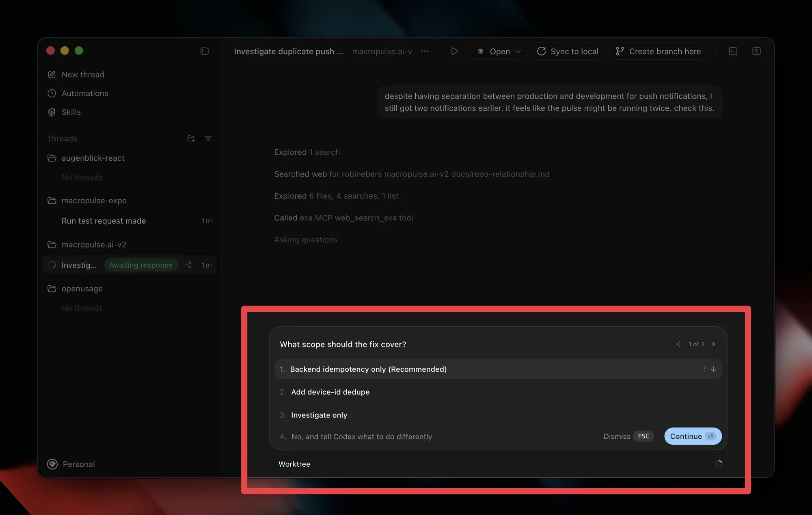The width and height of the screenshot is (812, 515).
Task: Click the Skills cube icon
Action: [52, 112]
